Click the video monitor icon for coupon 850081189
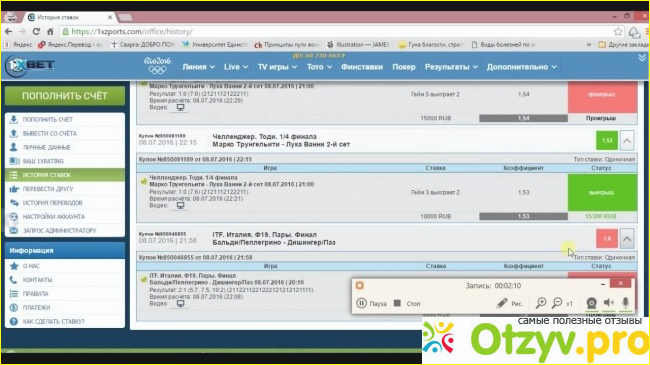This screenshot has height=365, width=650. (180, 205)
